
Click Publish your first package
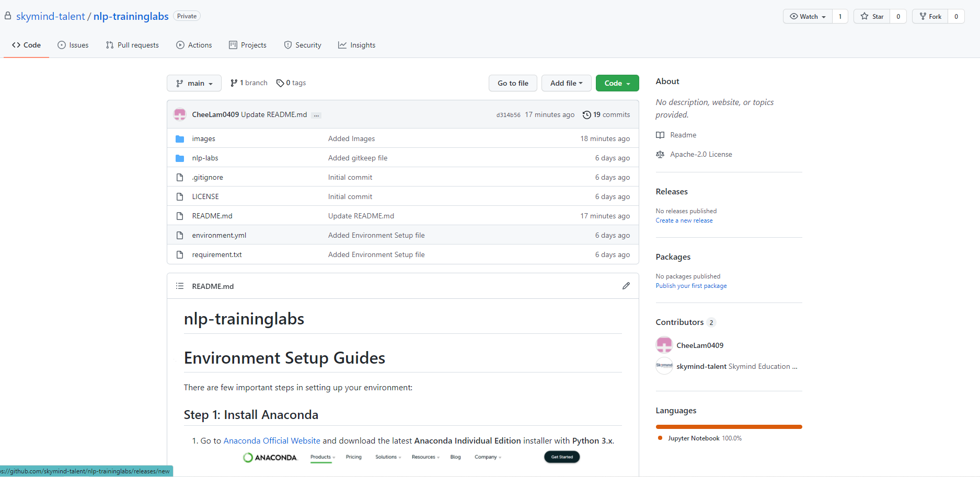691,286
